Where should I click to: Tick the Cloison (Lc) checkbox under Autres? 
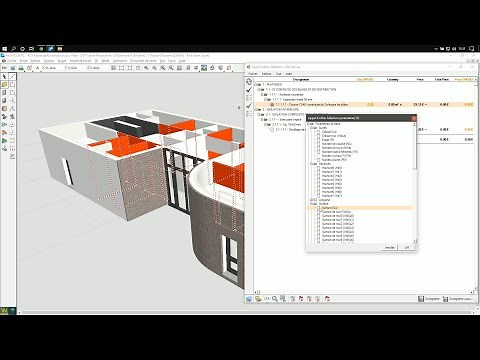point(318,132)
